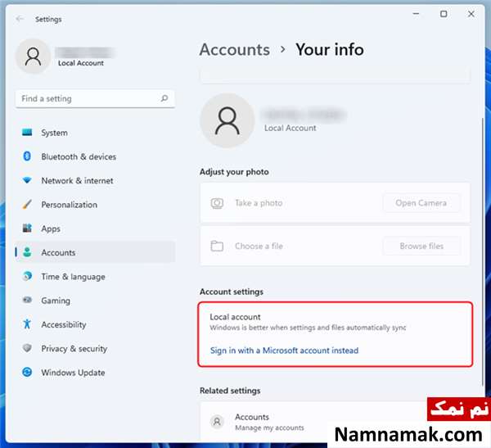The height and width of the screenshot is (448, 491).
Task: Click the Bluetooth icon in sidebar
Action: (x=27, y=156)
